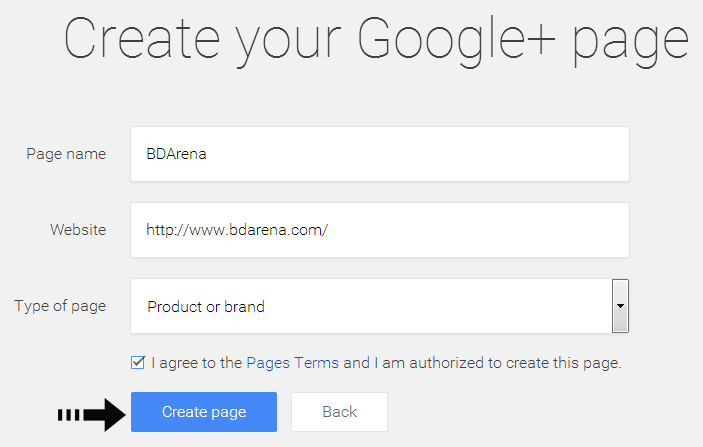The image size is (703, 447).
Task: Uncheck the Pages Terms agreement checkbox
Action: coord(138,362)
